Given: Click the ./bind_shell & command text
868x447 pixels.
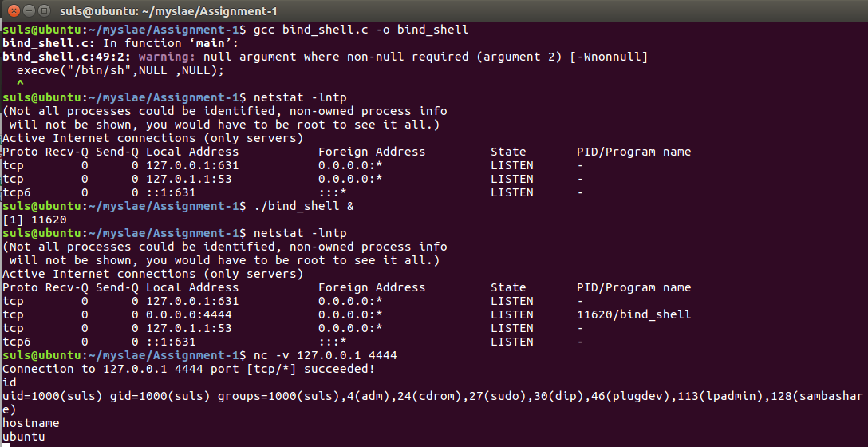Looking at the screenshot, I should 303,206.
